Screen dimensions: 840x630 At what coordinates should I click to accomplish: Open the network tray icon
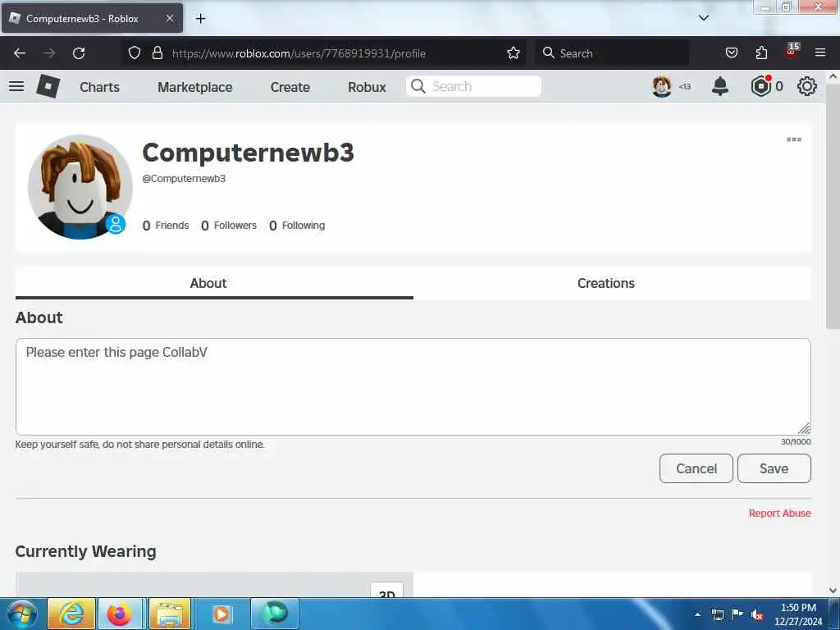point(718,614)
